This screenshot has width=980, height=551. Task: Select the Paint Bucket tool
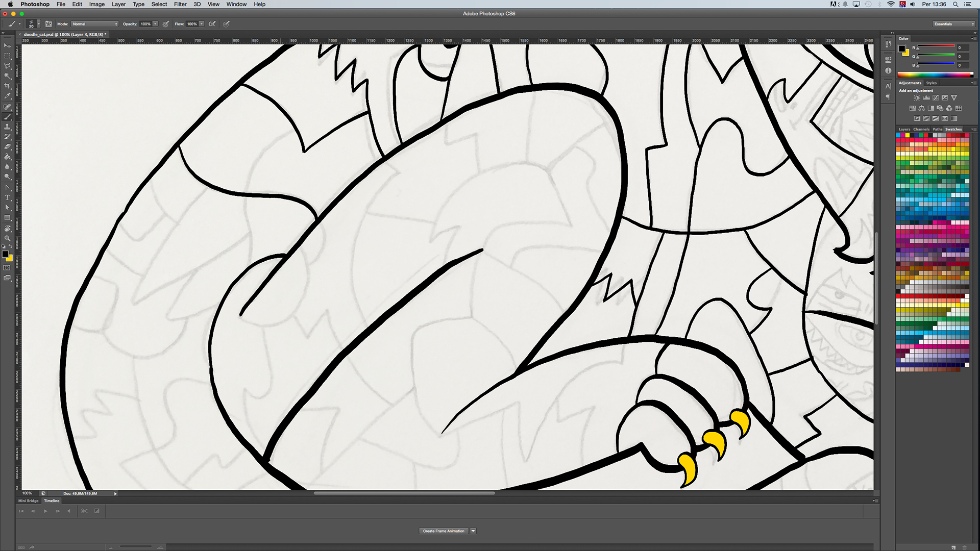click(7, 157)
